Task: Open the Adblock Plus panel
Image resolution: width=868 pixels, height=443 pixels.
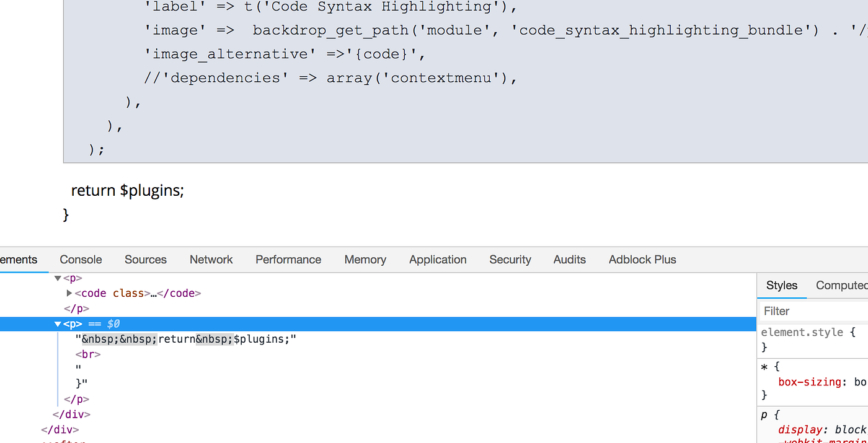Action: [x=642, y=260]
